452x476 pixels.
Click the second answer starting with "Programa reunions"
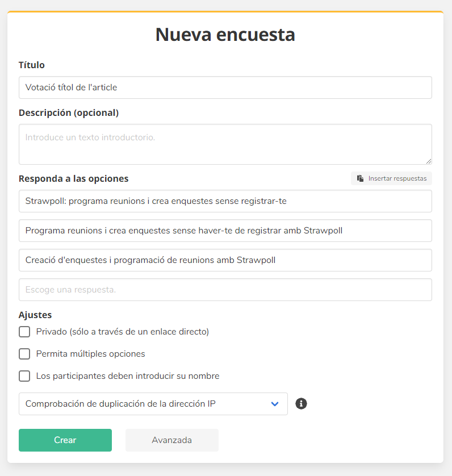(225, 231)
